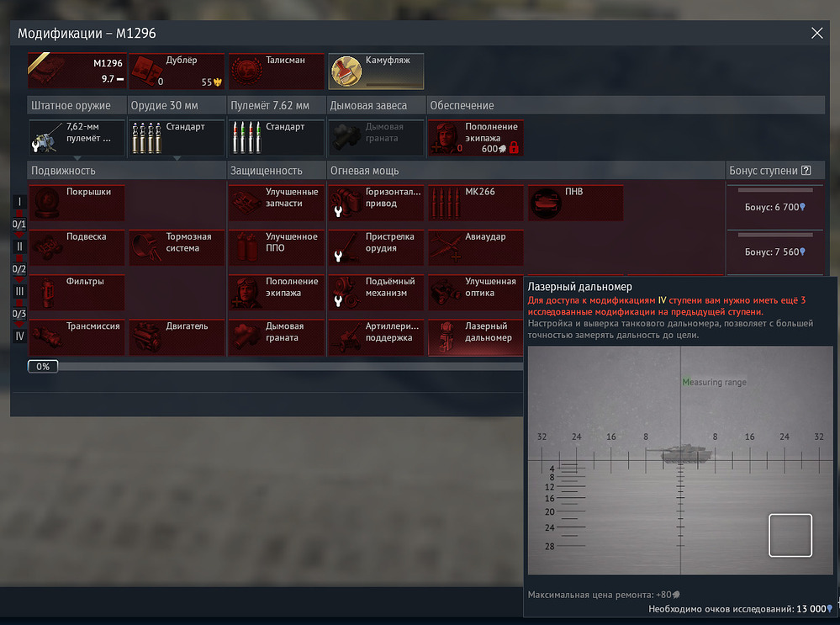The image size is (840, 625).
Task: Expand the 30 мм Стандарт ammo selector
Action: (176, 137)
